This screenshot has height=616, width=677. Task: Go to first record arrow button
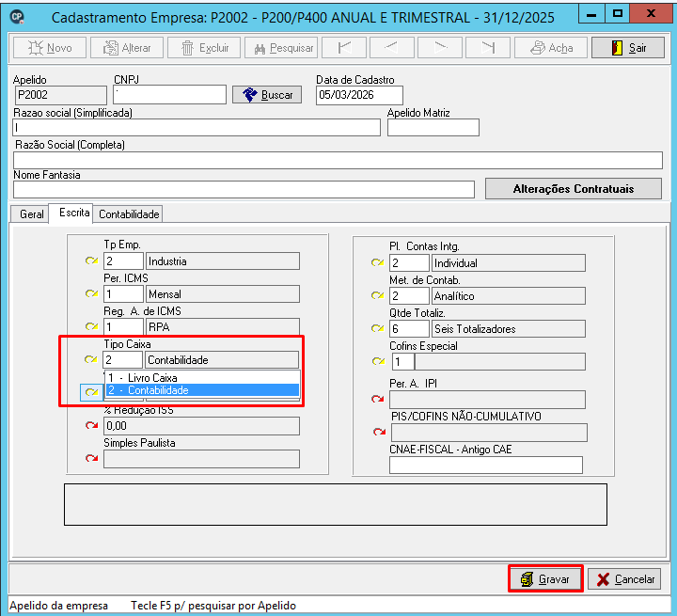point(344,48)
